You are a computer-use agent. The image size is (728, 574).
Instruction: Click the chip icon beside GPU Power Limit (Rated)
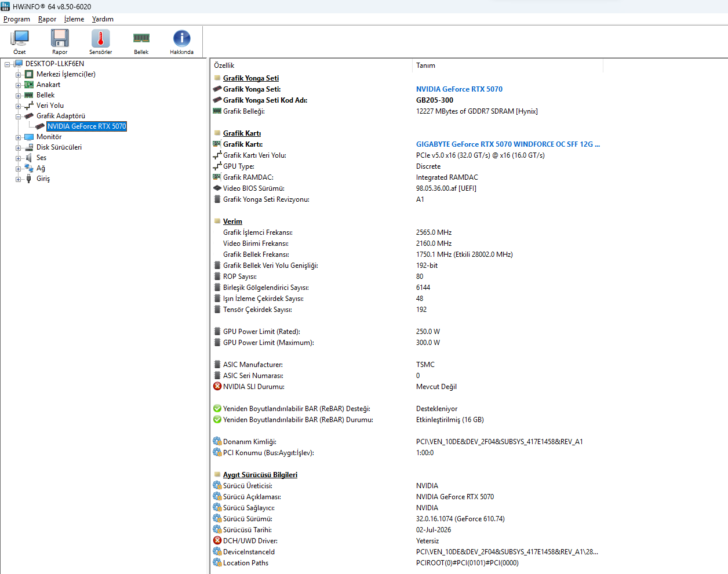217,332
